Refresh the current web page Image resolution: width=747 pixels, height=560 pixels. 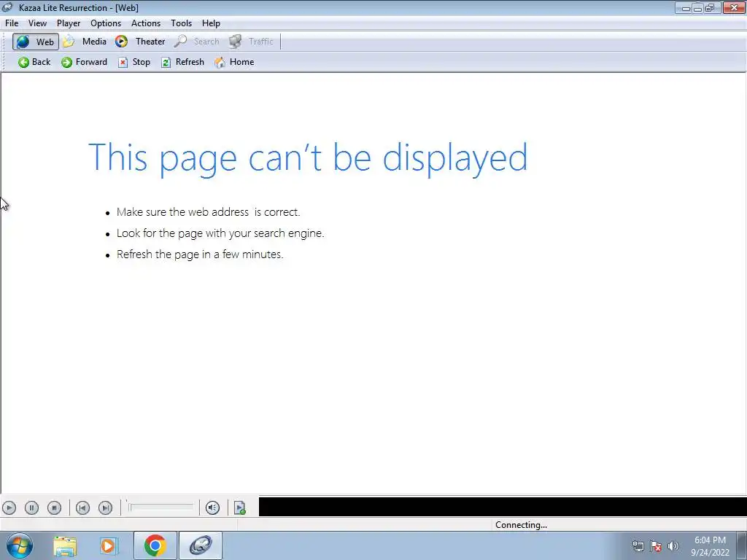pos(183,62)
